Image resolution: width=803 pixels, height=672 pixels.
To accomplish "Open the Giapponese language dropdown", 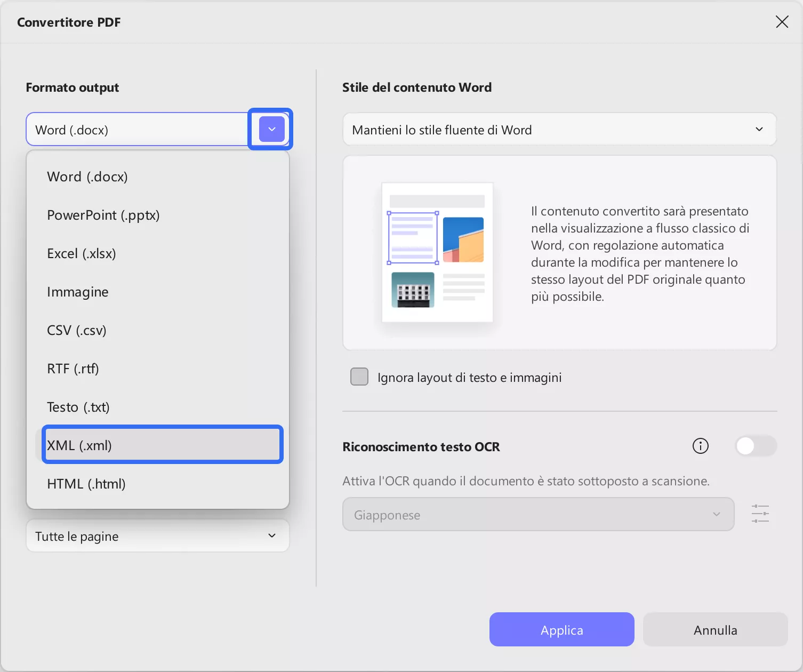I will pos(537,514).
